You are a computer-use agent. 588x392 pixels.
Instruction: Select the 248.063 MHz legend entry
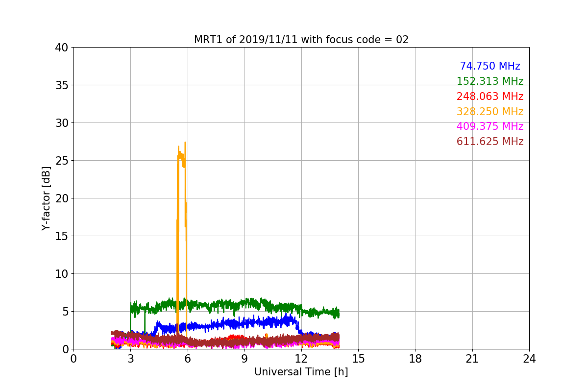click(490, 97)
